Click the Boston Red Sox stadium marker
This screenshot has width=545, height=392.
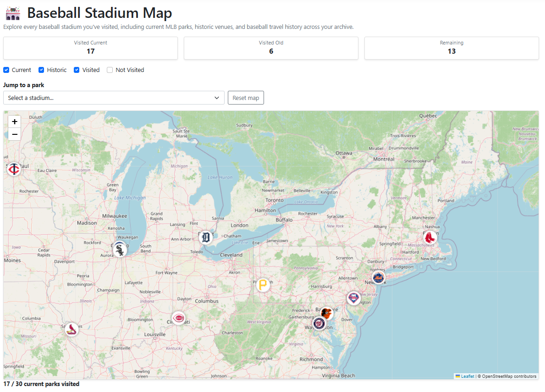pos(430,237)
